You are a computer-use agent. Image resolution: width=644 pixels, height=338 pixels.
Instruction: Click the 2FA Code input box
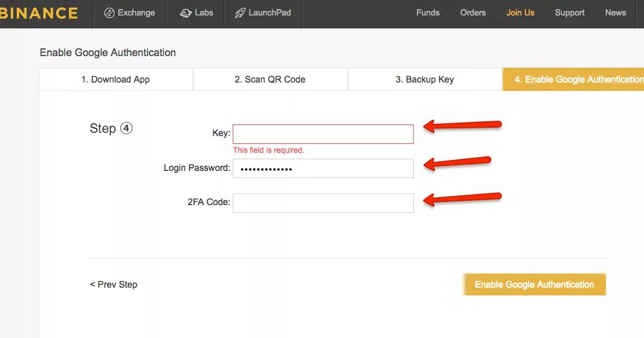click(x=323, y=203)
